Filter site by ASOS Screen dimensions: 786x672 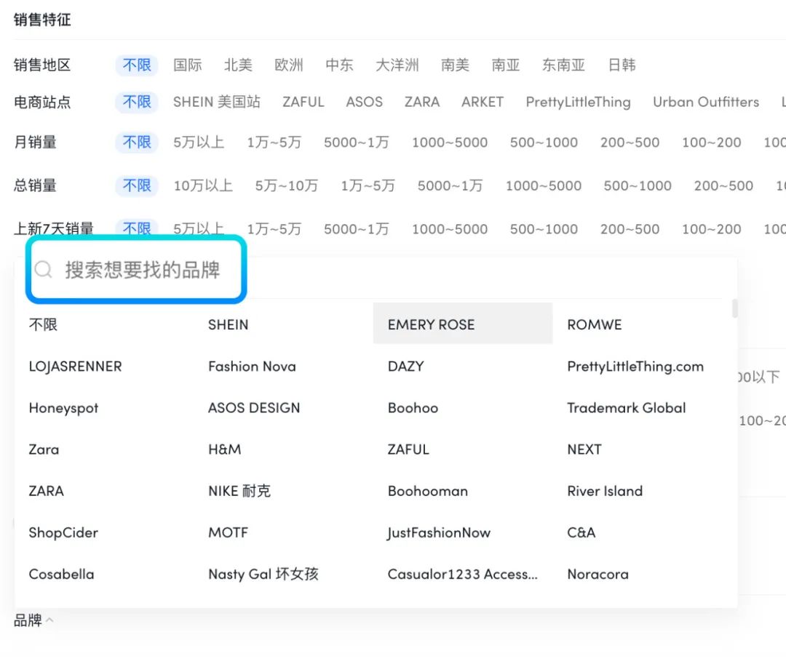(365, 102)
